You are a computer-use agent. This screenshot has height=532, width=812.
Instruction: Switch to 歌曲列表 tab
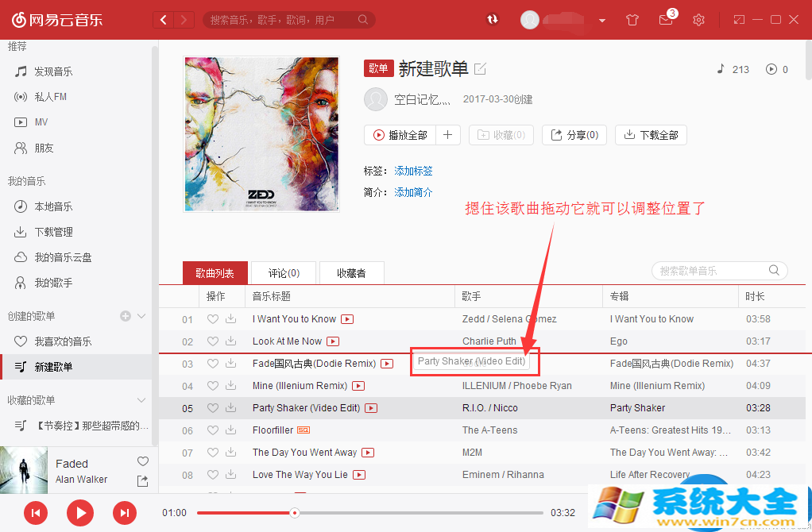tap(215, 272)
